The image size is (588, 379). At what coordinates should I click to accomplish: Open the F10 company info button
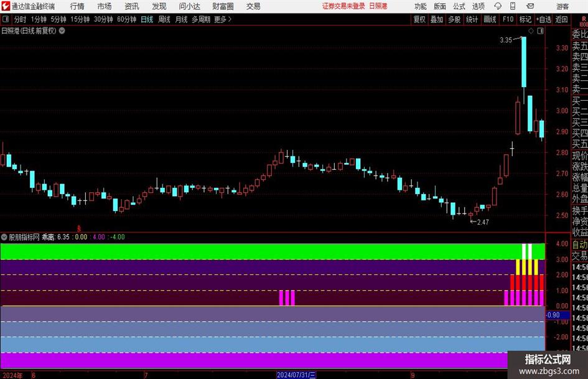point(508,19)
